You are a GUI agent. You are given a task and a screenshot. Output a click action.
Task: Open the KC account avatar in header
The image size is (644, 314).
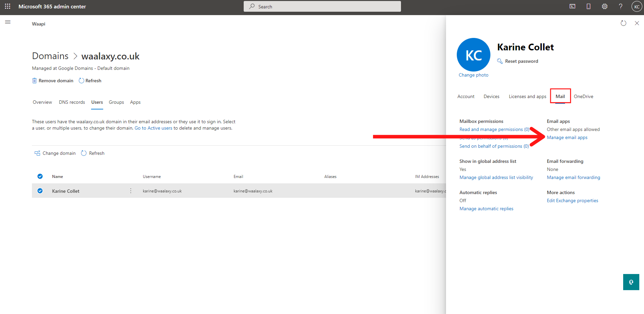637,6
